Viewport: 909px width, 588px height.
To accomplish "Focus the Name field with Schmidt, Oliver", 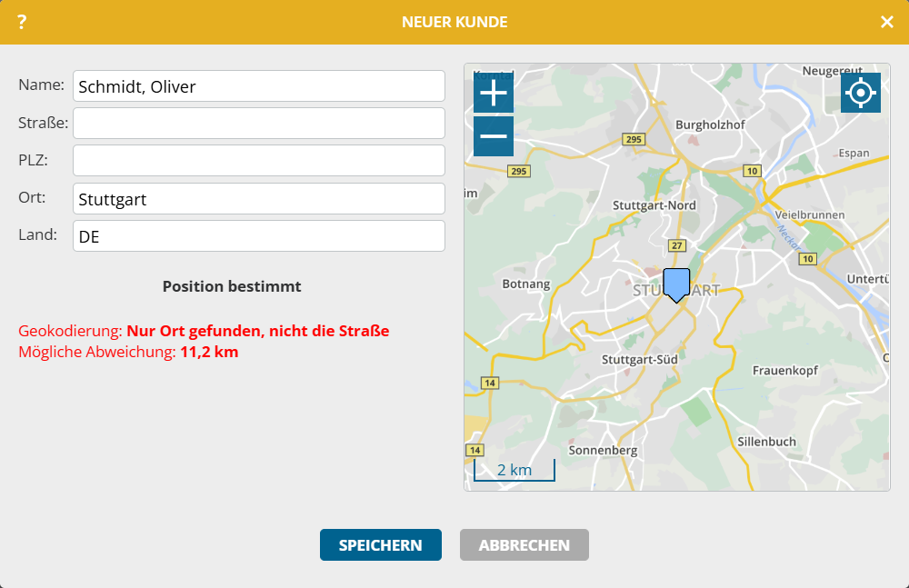I will tap(259, 86).
